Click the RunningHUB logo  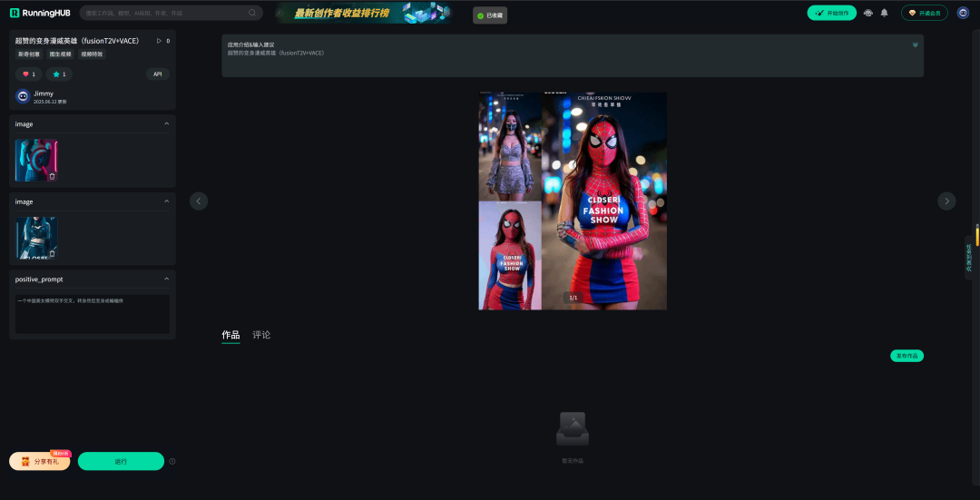coord(39,13)
